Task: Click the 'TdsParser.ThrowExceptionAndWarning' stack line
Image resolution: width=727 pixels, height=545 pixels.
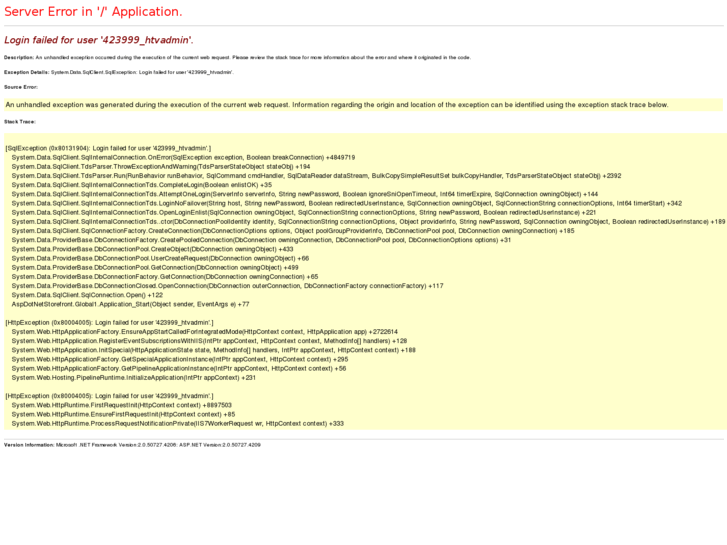Action: 161,167
